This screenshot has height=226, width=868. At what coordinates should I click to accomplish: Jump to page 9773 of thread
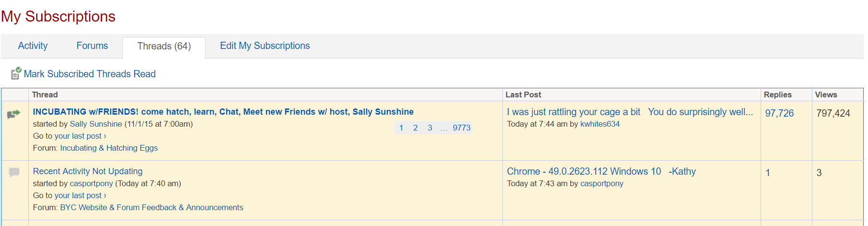(461, 128)
